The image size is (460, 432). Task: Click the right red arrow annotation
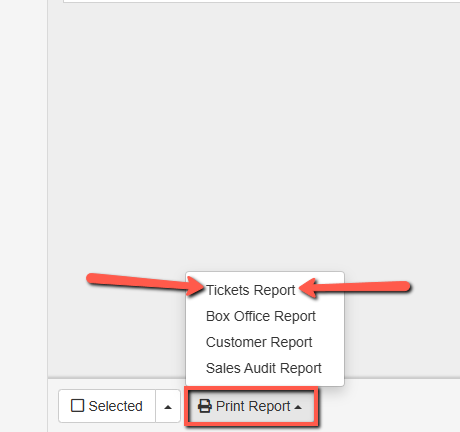click(x=355, y=288)
